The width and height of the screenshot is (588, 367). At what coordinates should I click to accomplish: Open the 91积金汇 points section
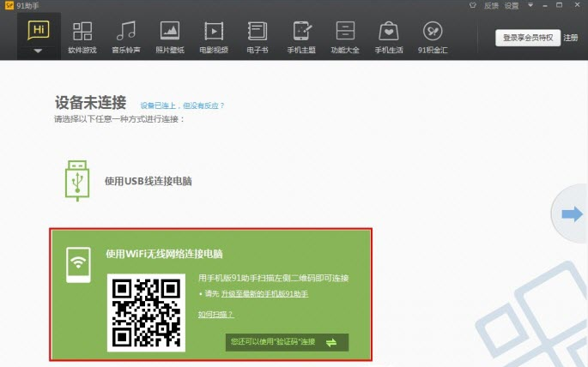pos(432,37)
